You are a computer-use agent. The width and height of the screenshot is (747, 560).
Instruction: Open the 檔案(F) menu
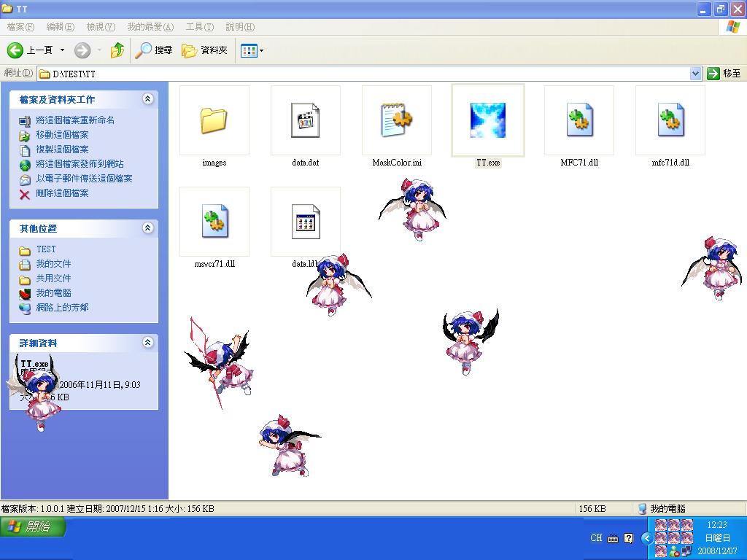point(20,27)
